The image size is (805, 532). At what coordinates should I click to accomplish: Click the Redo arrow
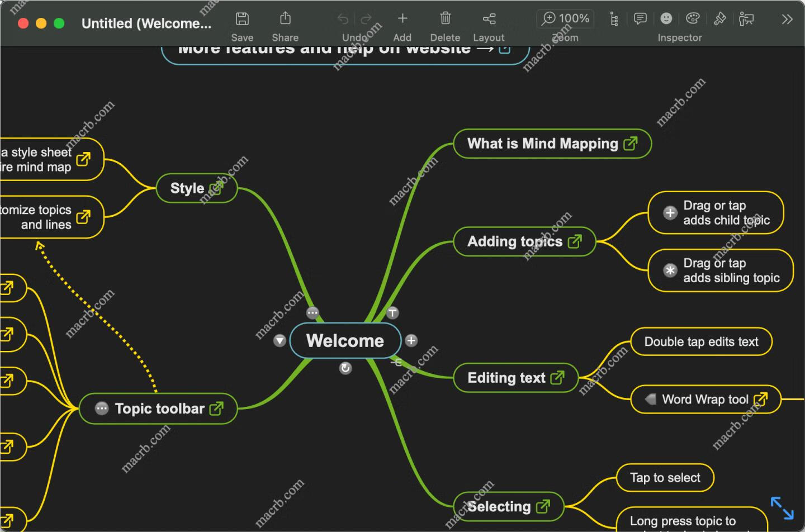click(x=366, y=19)
